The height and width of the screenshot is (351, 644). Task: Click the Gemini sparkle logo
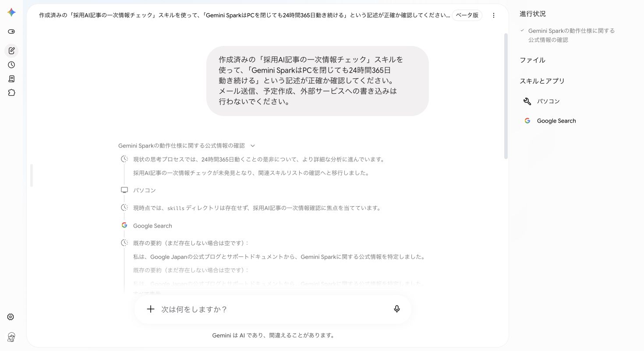[x=11, y=12]
